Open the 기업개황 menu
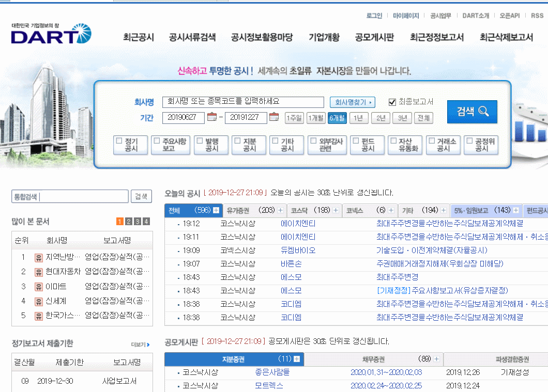 click(324, 37)
